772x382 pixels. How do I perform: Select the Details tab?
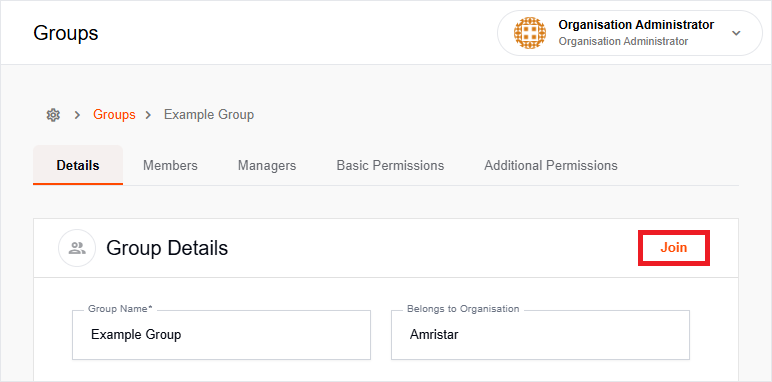pos(78,165)
